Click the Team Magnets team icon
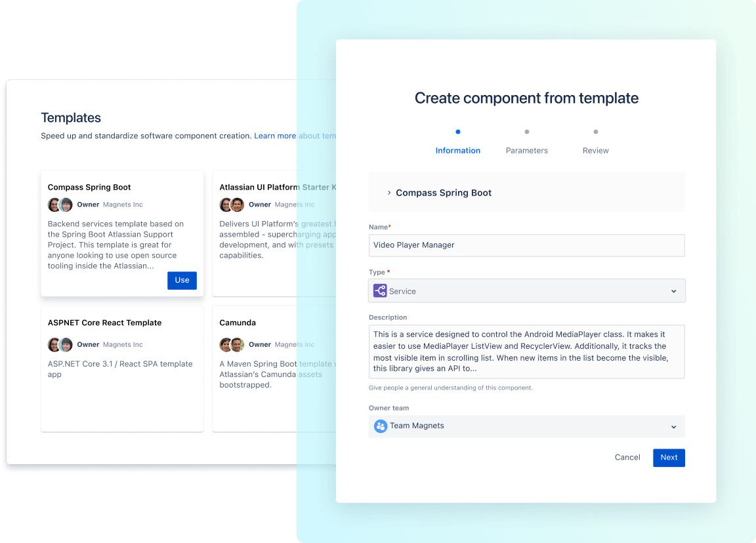Screen dimensions: 756x543 pyautogui.click(x=381, y=426)
